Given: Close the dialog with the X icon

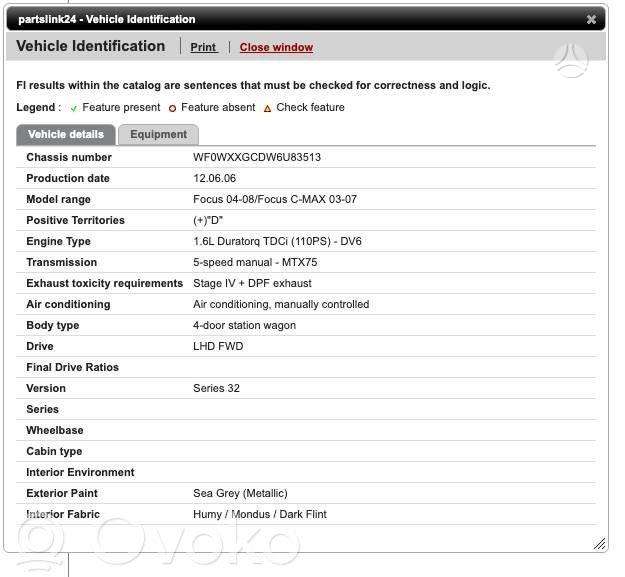Looking at the screenshot, I should click(591, 19).
